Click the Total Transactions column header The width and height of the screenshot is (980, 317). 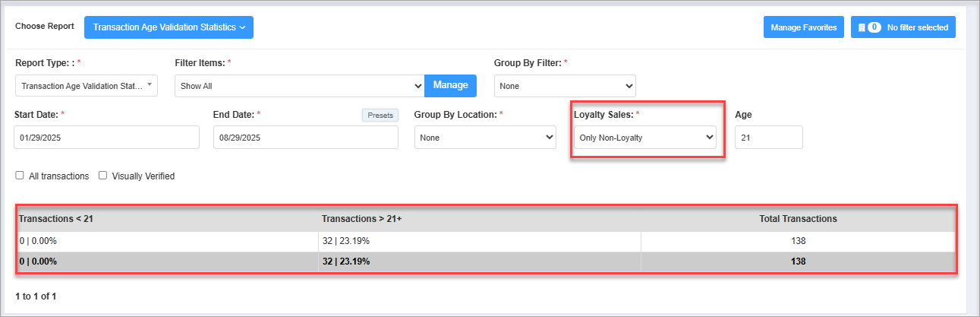click(x=798, y=218)
